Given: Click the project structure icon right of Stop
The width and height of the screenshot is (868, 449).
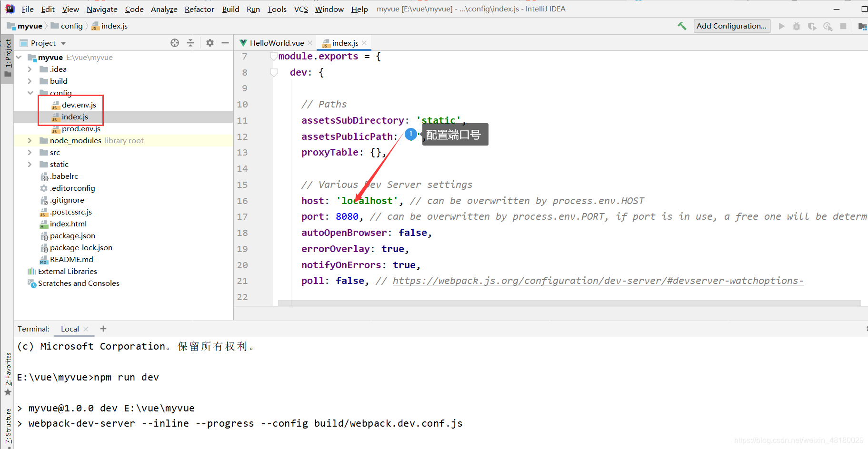Looking at the screenshot, I should coord(862,26).
